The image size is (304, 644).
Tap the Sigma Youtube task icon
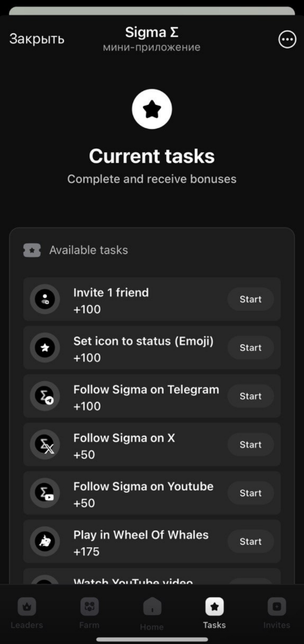click(45, 493)
